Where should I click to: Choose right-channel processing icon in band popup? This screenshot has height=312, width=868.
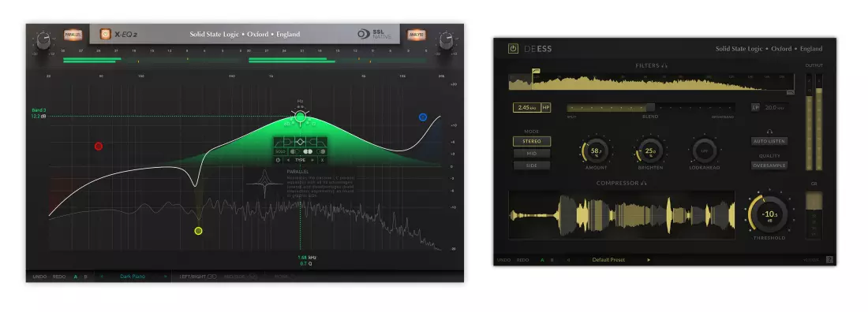coord(321,151)
